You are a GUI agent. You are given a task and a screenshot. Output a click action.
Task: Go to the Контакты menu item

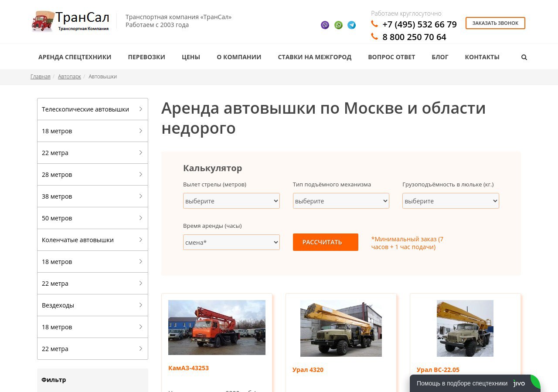point(482,57)
